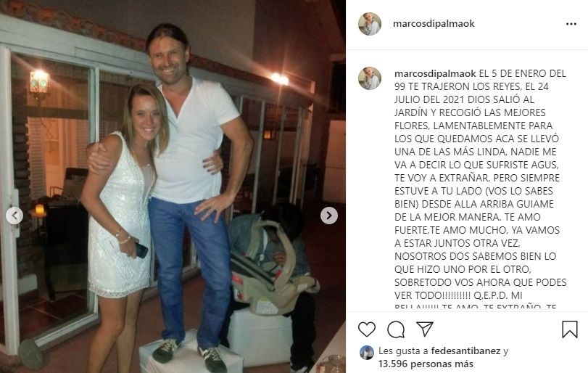588x373 pixels.
Task: Open fedesantibanez profile link
Action: 465,351
